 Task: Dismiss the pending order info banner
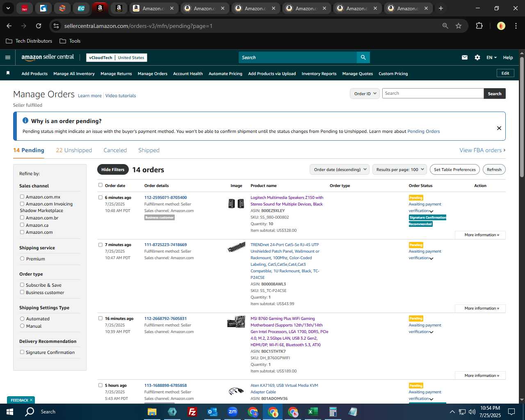(x=499, y=128)
